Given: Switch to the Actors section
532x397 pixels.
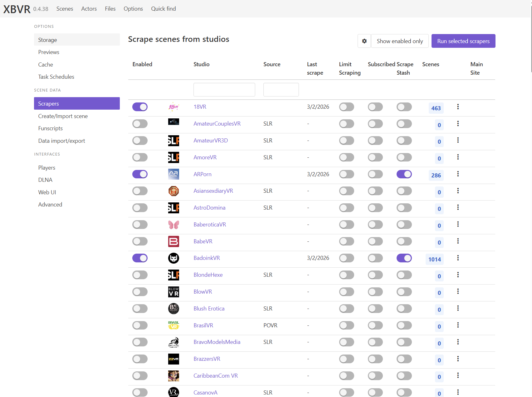Looking at the screenshot, I should click(x=89, y=8).
